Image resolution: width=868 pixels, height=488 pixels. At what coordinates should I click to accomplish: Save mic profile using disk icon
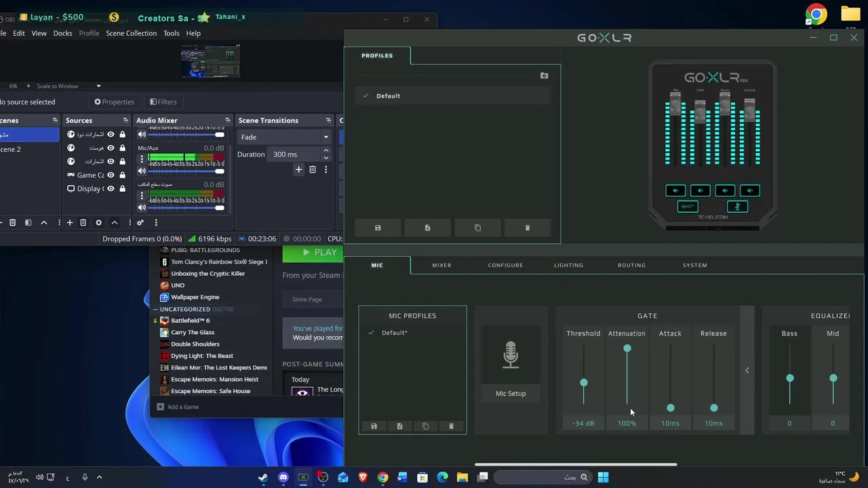point(374,426)
